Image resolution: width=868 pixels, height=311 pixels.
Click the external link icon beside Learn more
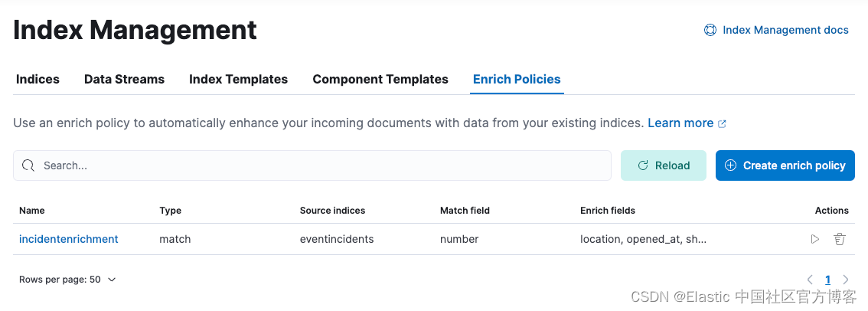click(x=722, y=123)
